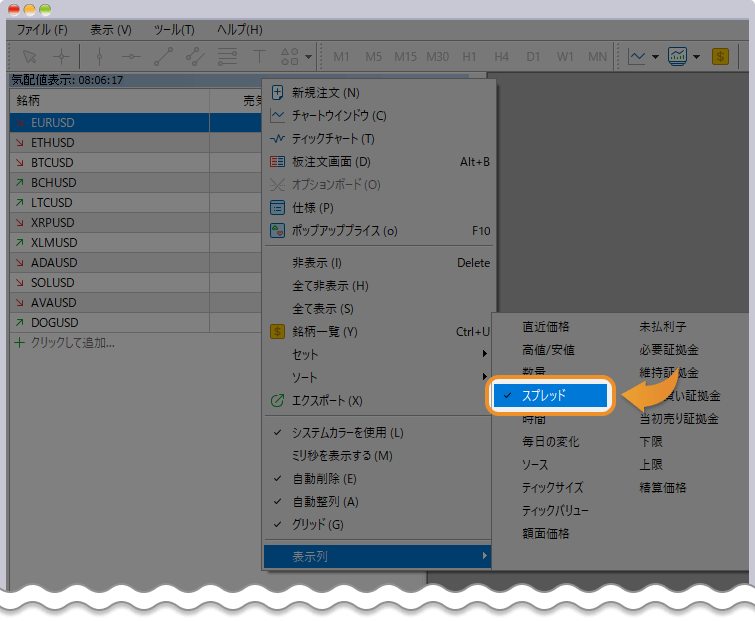Screen dimensions: 755x621
Task: Select the text label tool
Action: click(x=259, y=56)
